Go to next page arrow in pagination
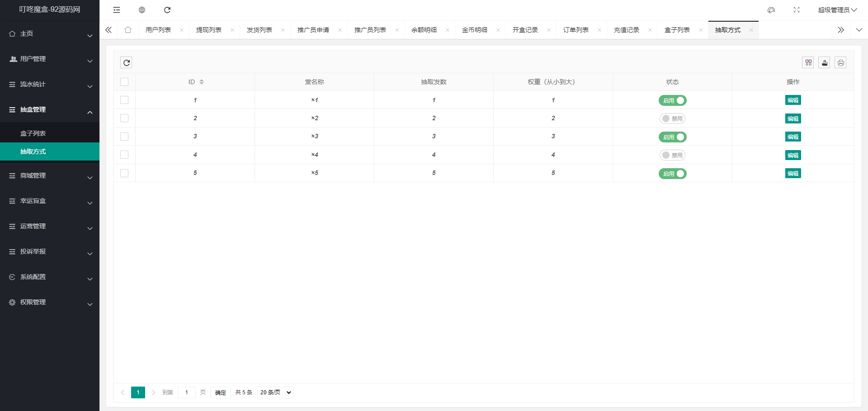Viewport: 868px width, 411px height. (153, 392)
